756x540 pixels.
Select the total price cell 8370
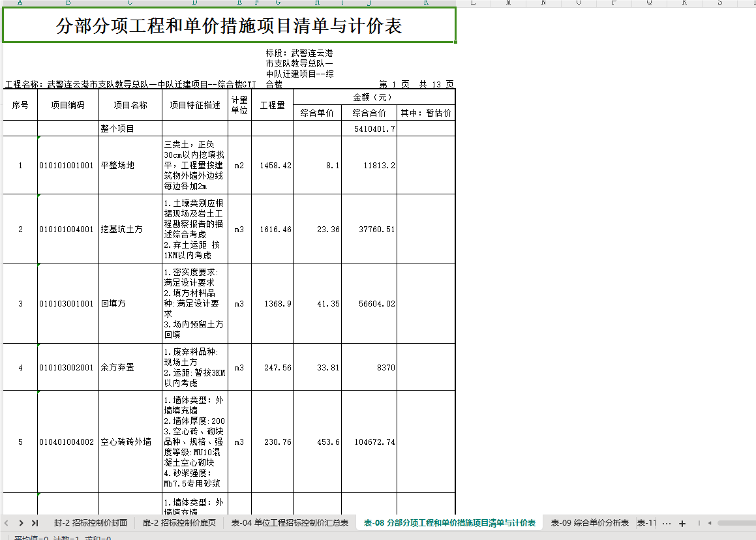[369, 367]
